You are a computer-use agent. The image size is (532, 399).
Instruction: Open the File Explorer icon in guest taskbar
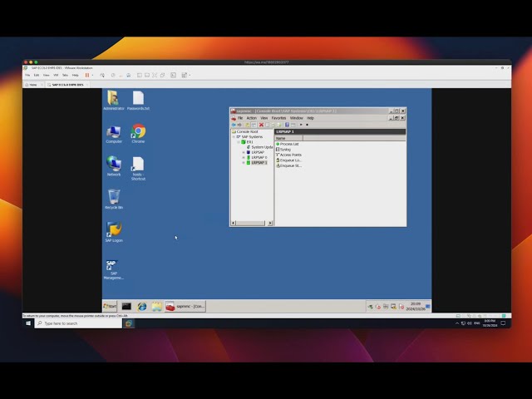(157, 307)
